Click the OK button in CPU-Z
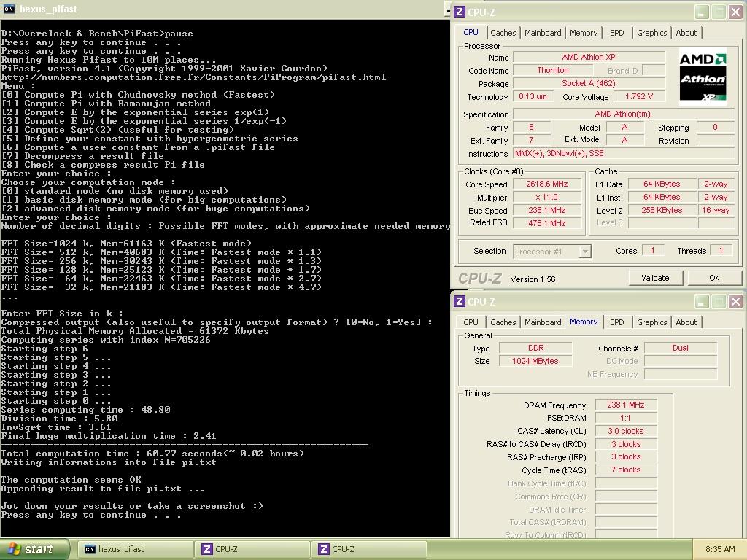 [714, 278]
